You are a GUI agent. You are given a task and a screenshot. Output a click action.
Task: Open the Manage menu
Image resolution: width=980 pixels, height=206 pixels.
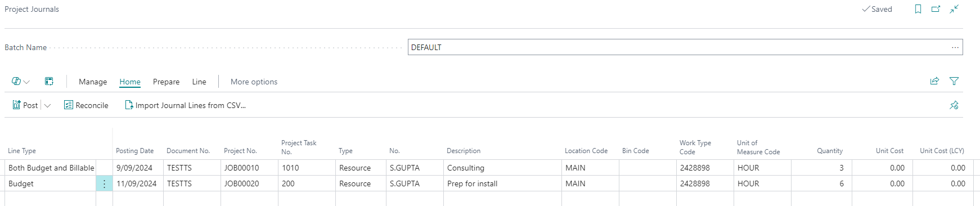(93, 82)
